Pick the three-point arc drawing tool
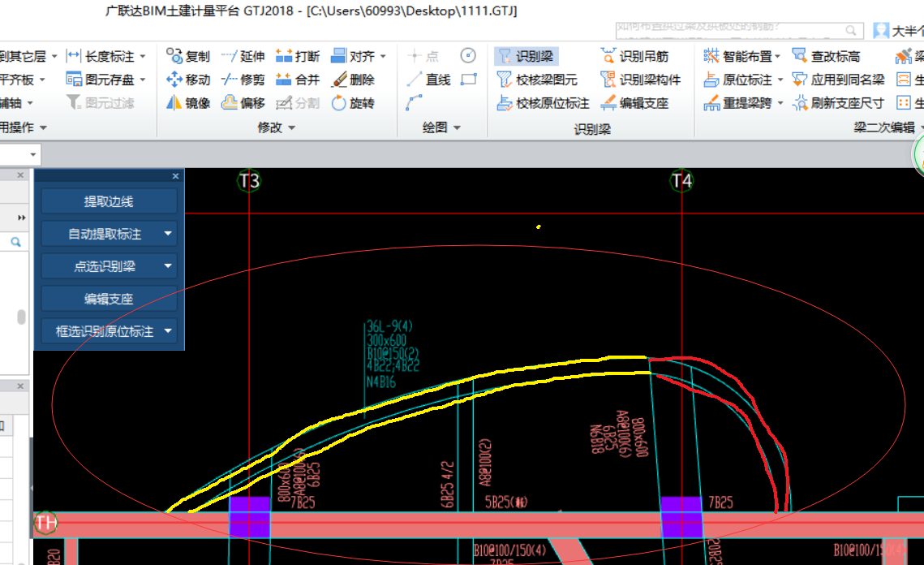 click(414, 102)
